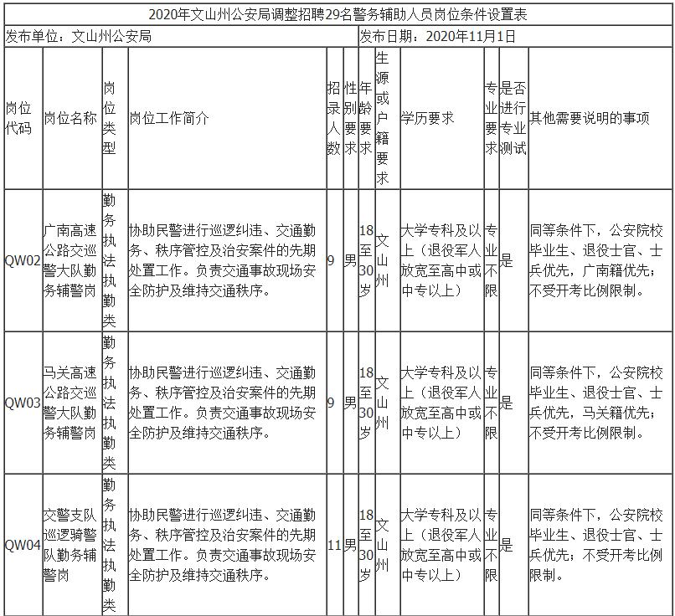Click the remarks mentioning 广南籍优先

pos(600,260)
